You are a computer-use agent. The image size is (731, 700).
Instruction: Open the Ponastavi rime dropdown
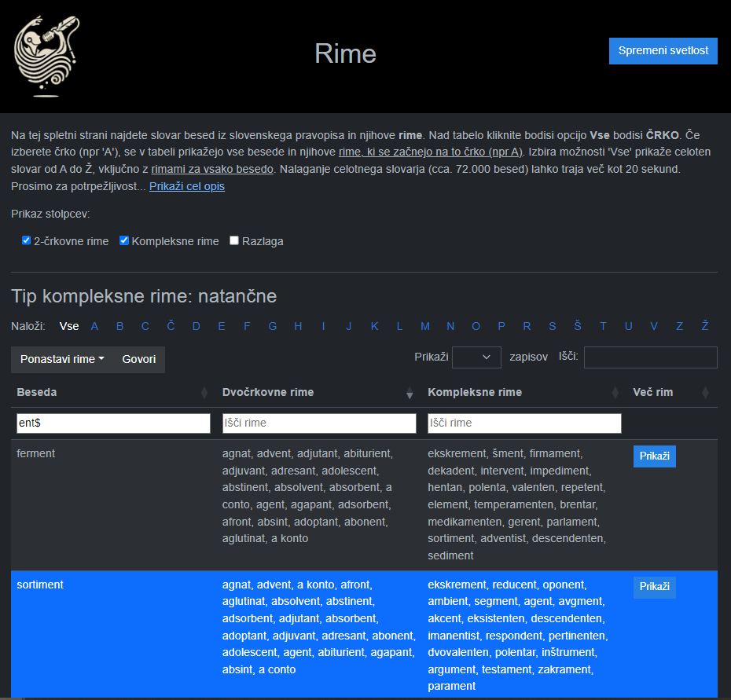(62, 359)
